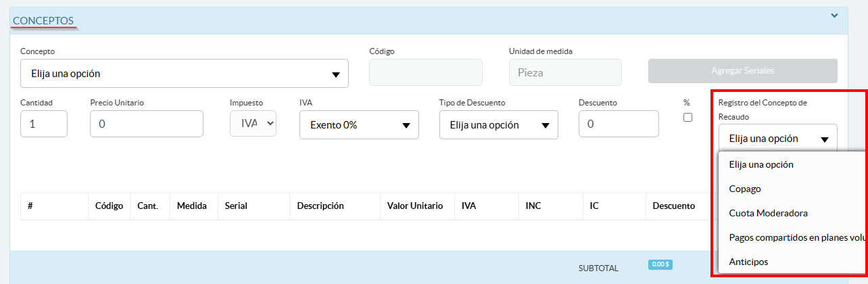Select Elija una opción in the list
Viewport: 868px width, 284px height.
(761, 164)
